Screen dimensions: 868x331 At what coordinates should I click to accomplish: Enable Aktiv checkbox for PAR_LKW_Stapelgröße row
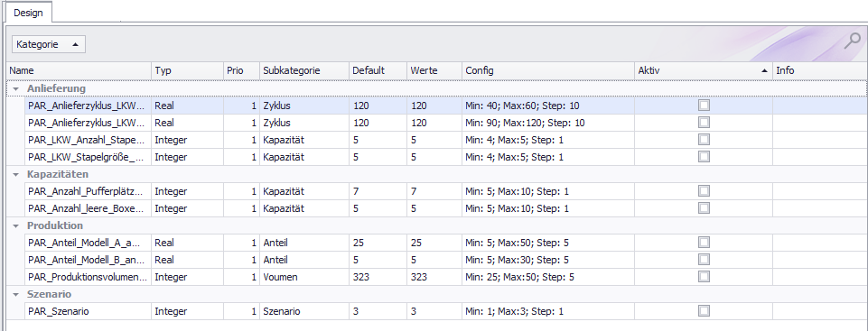tap(704, 157)
